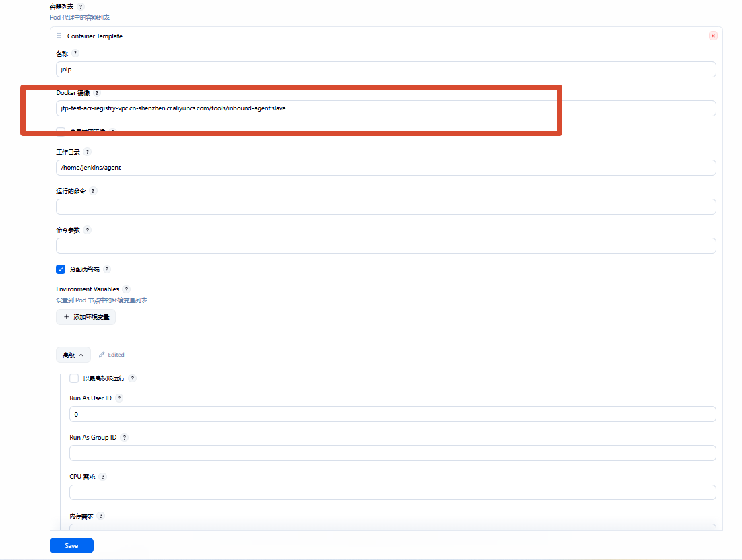Viewport: 742px width, 560px height.
Task: Show help for Docker 镜像
Action: (x=97, y=93)
